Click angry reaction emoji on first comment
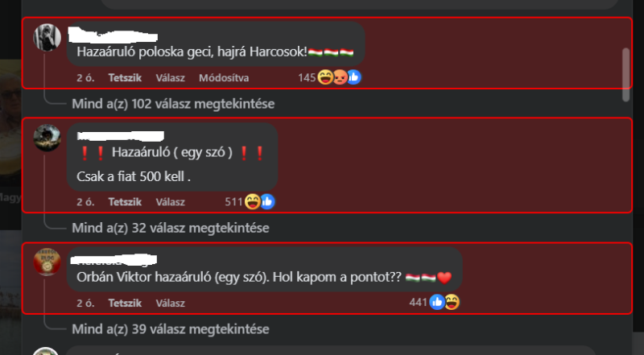The width and height of the screenshot is (644, 355). (x=340, y=77)
